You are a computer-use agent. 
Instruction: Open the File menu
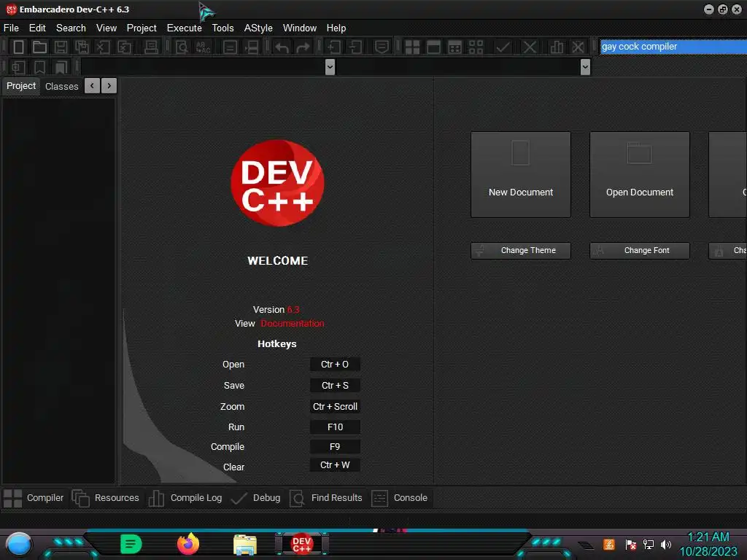coord(11,28)
